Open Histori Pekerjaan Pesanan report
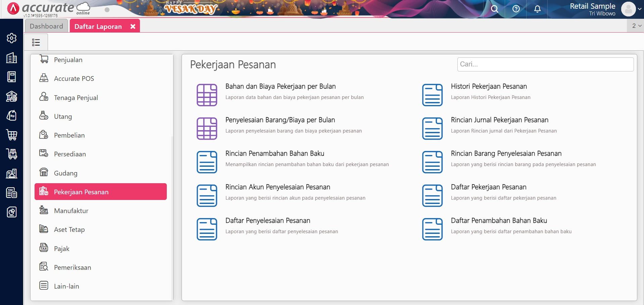The image size is (644, 305). pos(488,87)
